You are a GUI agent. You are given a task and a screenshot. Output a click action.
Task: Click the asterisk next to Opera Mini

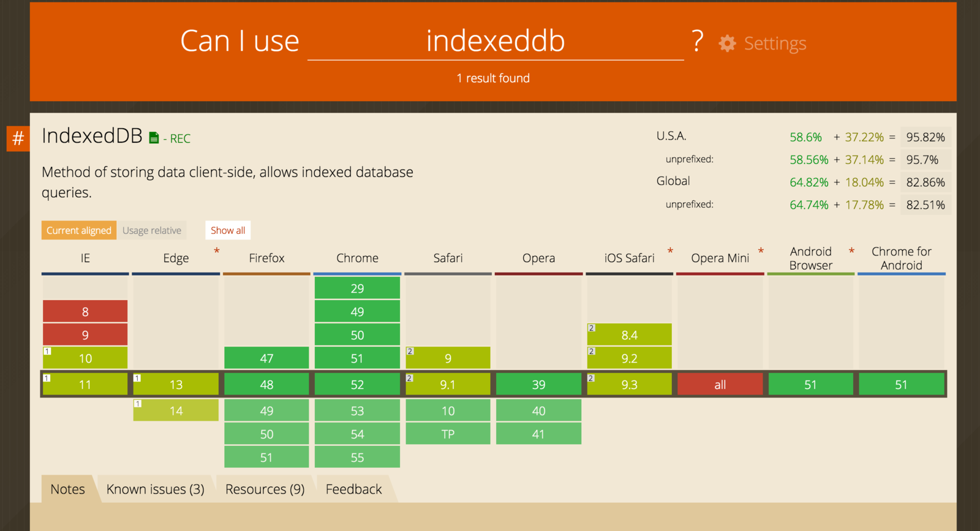point(761,252)
